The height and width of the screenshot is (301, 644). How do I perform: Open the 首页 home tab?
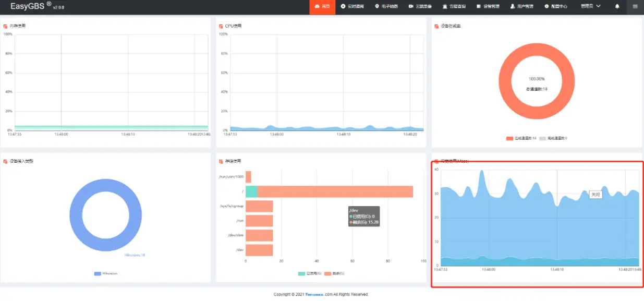click(x=322, y=7)
